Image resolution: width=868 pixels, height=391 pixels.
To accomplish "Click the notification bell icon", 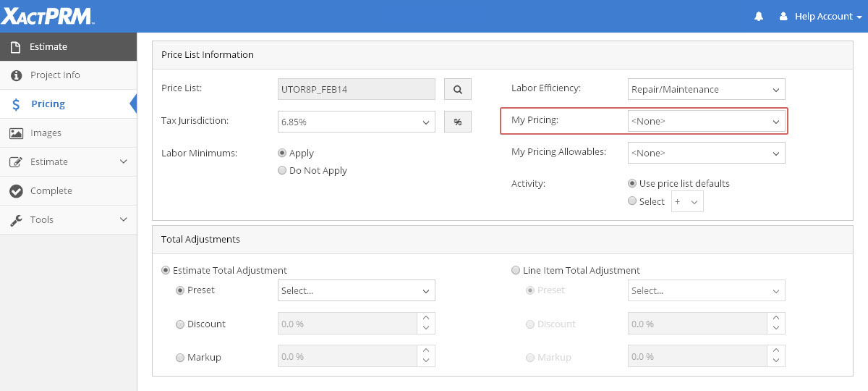I will pyautogui.click(x=759, y=16).
